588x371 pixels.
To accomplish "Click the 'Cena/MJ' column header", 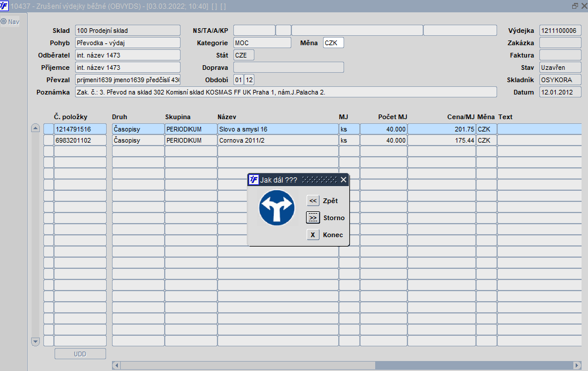I will coord(461,117).
